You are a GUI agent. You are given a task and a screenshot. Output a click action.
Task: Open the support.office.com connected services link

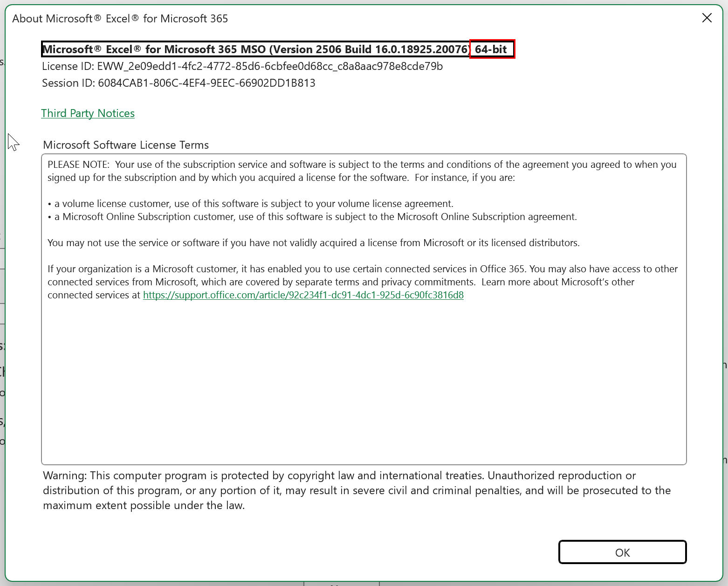tap(303, 295)
